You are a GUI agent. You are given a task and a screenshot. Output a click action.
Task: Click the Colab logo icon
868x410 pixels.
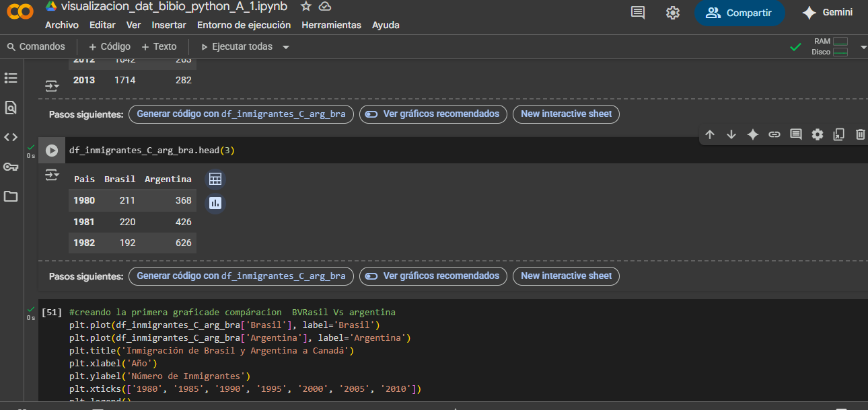pyautogui.click(x=19, y=13)
